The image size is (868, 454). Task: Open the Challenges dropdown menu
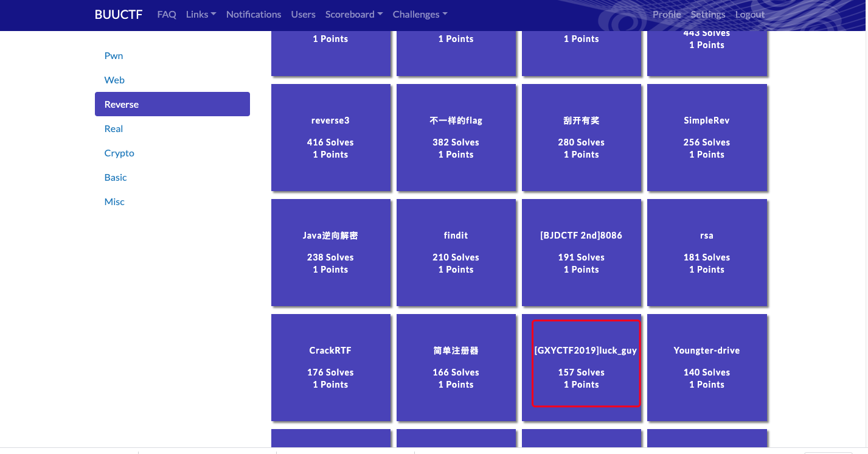coord(420,14)
